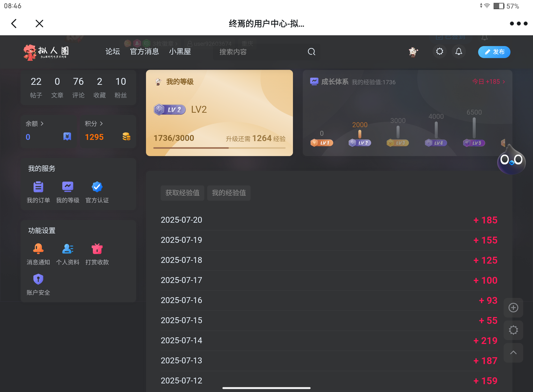
Task: Click the 08:46 clock in status bar
Action: click(x=13, y=6)
